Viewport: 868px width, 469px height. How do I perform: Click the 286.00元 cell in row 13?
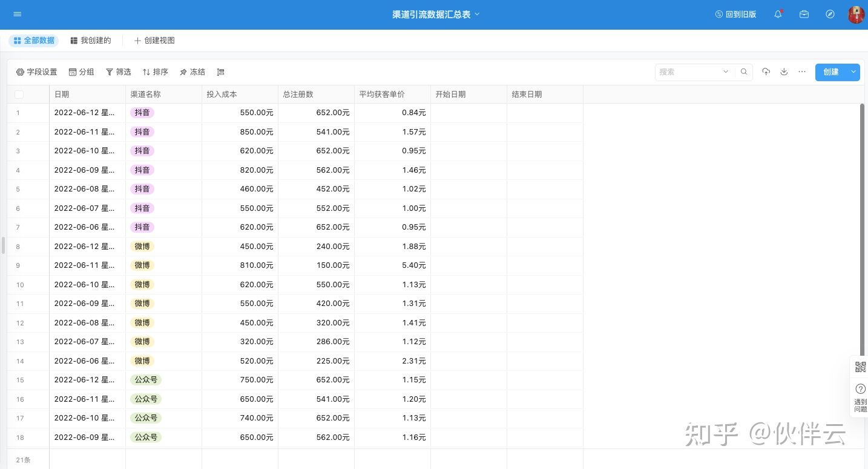coord(316,342)
